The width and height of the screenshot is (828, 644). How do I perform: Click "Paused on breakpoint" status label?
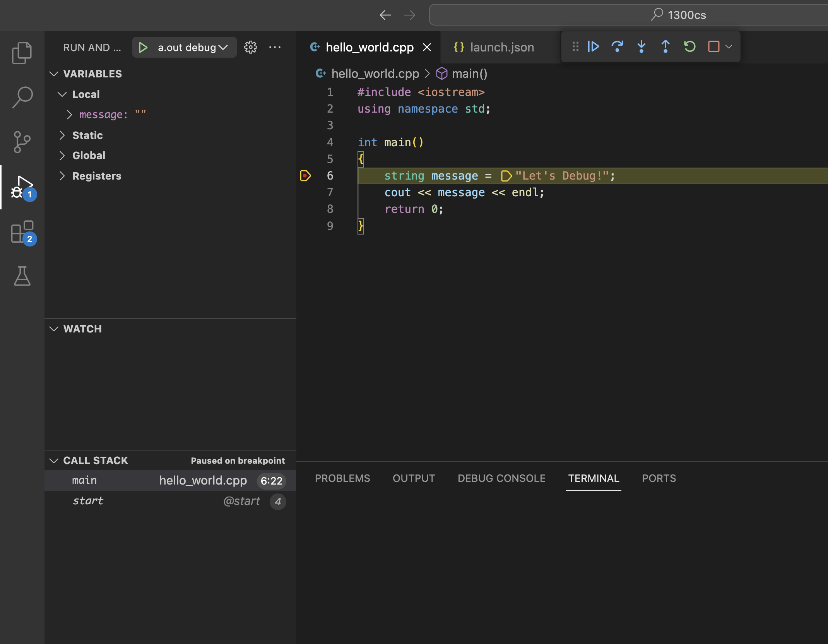click(238, 461)
